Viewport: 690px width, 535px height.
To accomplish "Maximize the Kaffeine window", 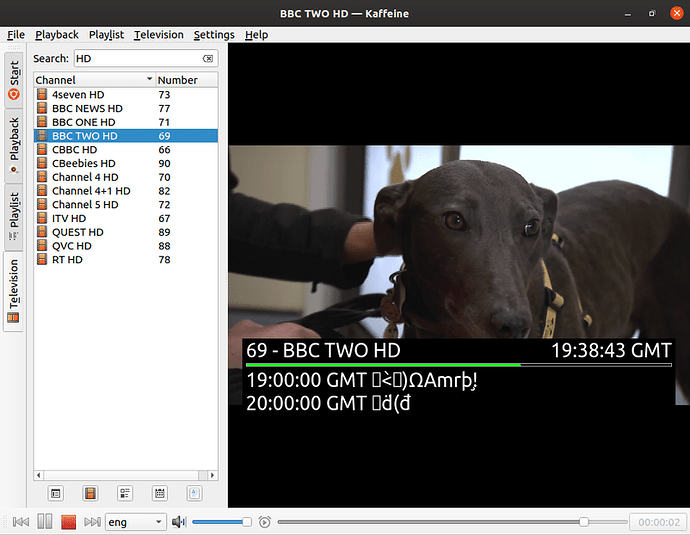I will [652, 14].
